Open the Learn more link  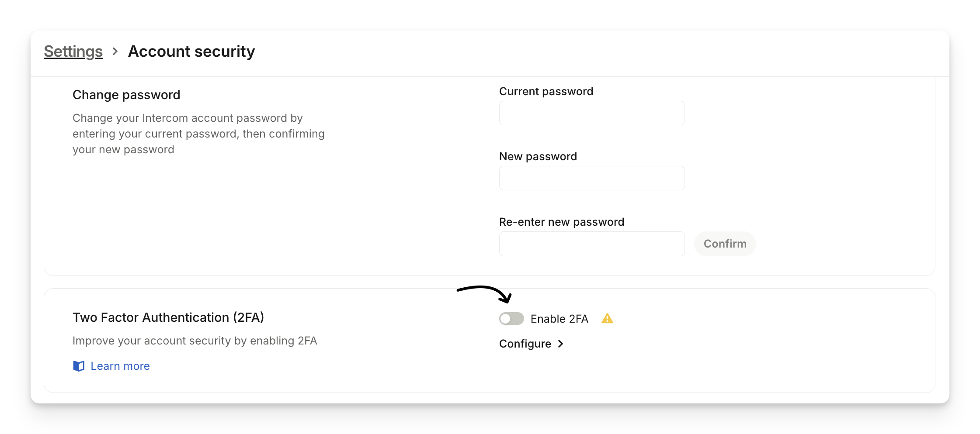(120, 366)
